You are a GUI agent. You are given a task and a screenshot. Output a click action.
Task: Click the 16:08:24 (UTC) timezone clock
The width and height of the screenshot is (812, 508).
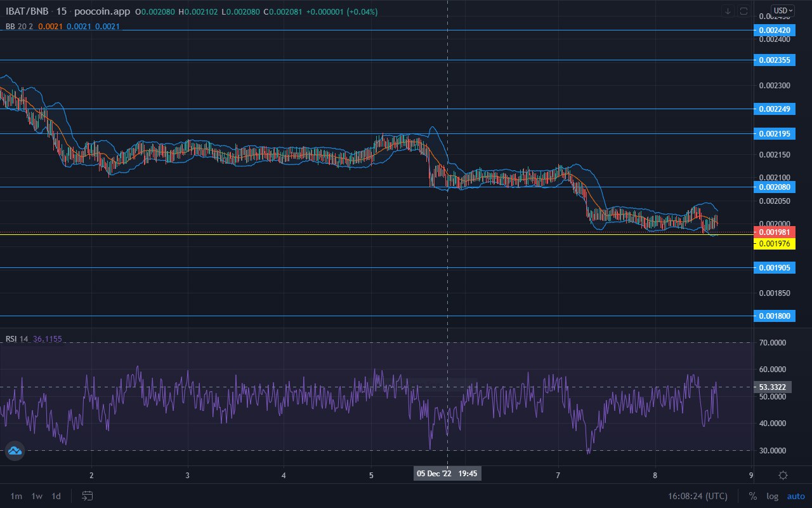click(x=698, y=496)
